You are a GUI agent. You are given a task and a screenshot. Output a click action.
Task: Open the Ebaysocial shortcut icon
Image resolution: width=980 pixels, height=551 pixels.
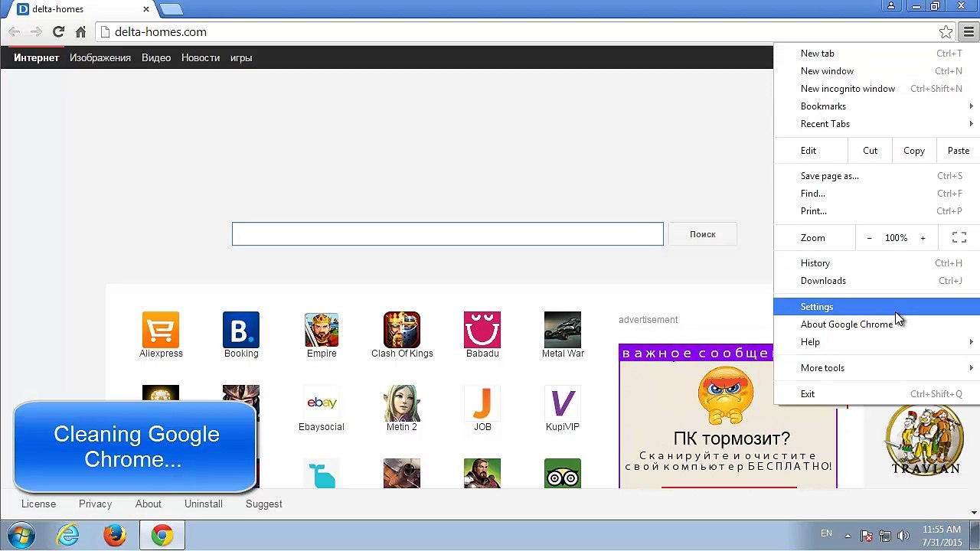(x=322, y=403)
